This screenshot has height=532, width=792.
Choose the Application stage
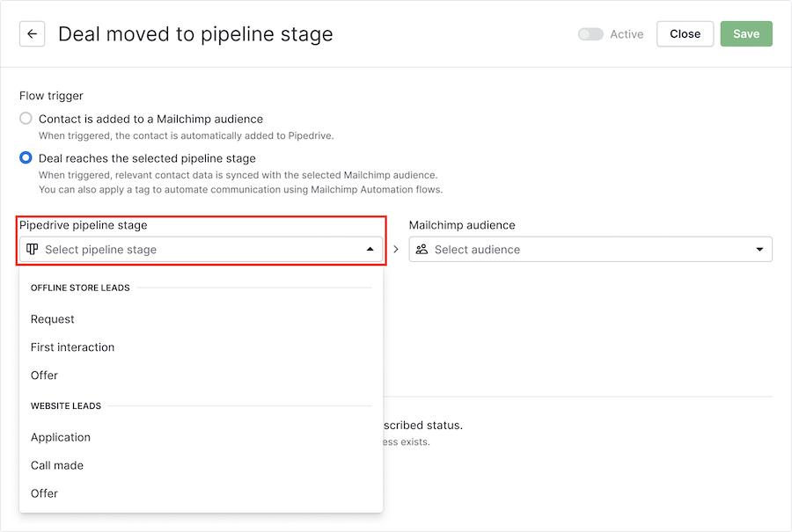(x=61, y=437)
